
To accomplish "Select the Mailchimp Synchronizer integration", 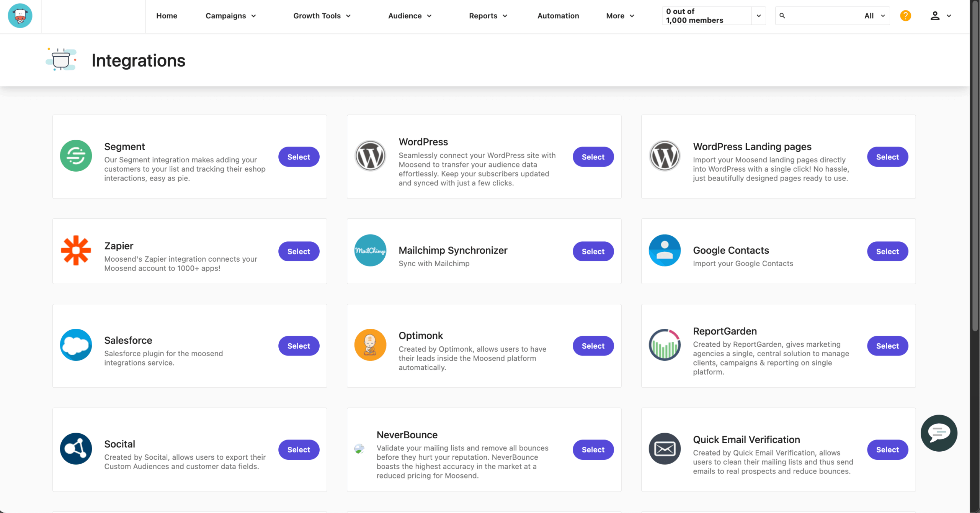I will pos(593,251).
